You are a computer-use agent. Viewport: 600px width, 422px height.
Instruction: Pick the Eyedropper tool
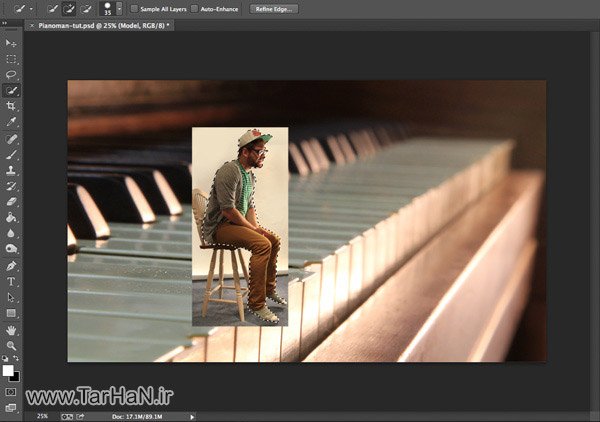[x=11, y=120]
